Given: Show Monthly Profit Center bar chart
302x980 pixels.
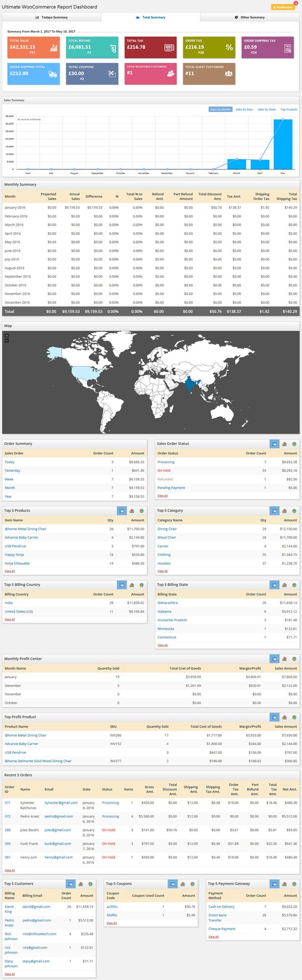Looking at the screenshot, I should point(284,659).
